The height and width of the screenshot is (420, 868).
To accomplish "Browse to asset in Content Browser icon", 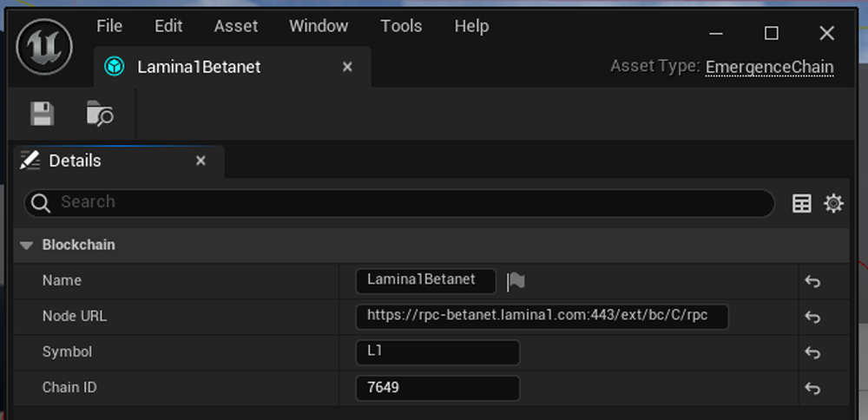I will click(x=100, y=114).
